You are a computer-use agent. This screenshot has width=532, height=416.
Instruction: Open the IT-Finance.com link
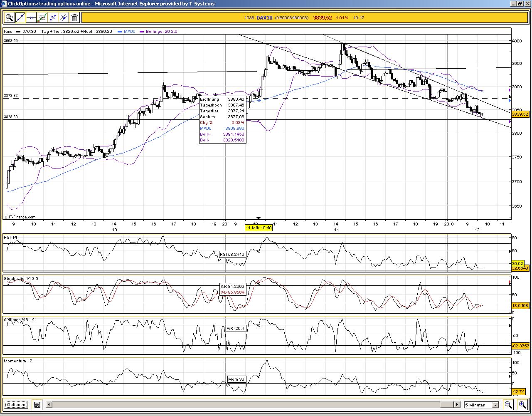(x=21, y=217)
